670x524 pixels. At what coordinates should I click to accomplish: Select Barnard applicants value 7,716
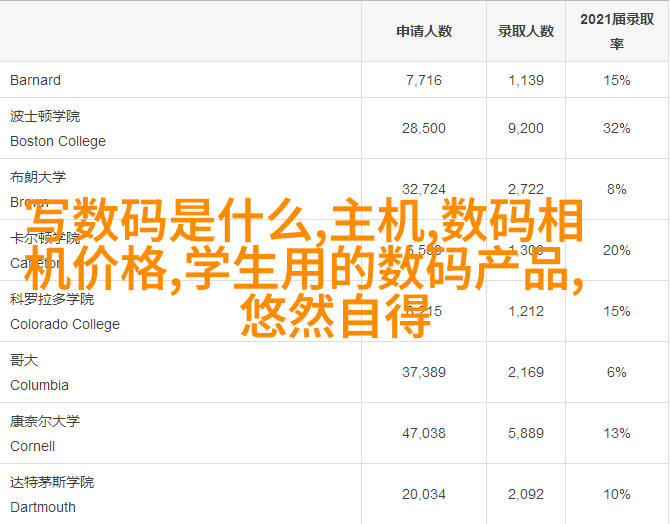(x=424, y=80)
